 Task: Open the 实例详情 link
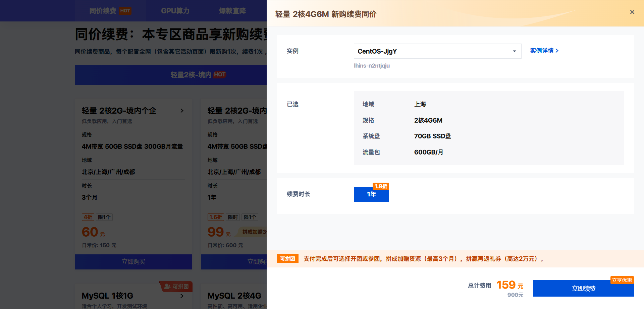click(544, 51)
